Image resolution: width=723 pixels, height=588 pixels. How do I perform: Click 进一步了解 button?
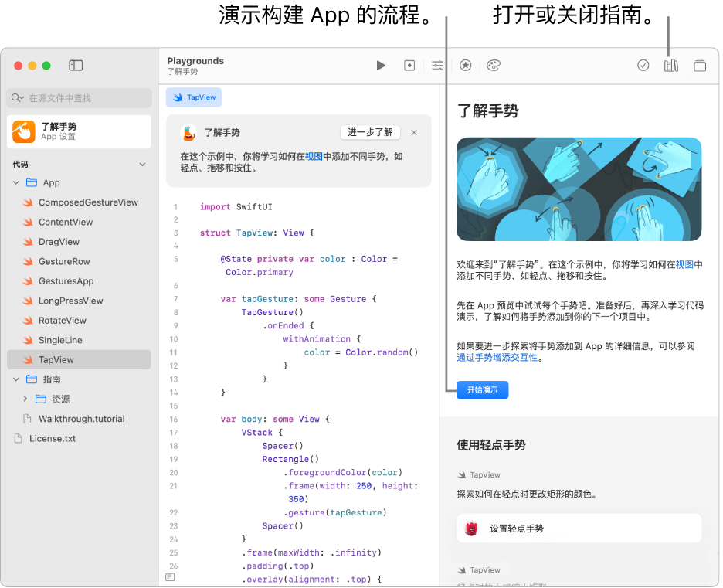coord(370,132)
